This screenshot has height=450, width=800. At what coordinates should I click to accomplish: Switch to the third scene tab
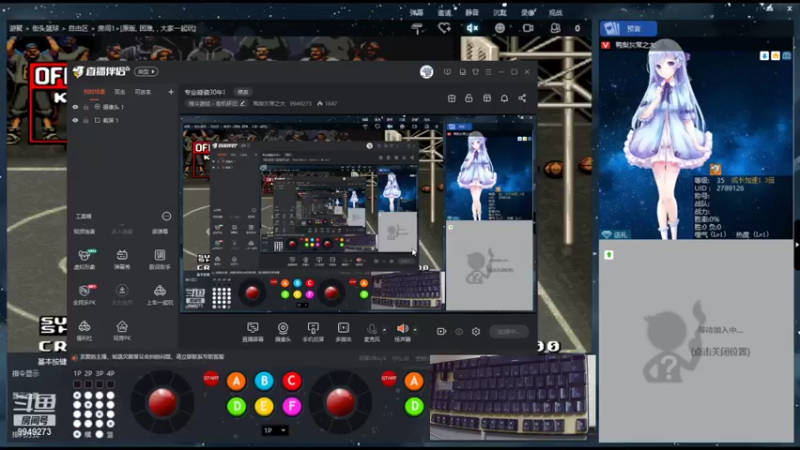coord(143,92)
